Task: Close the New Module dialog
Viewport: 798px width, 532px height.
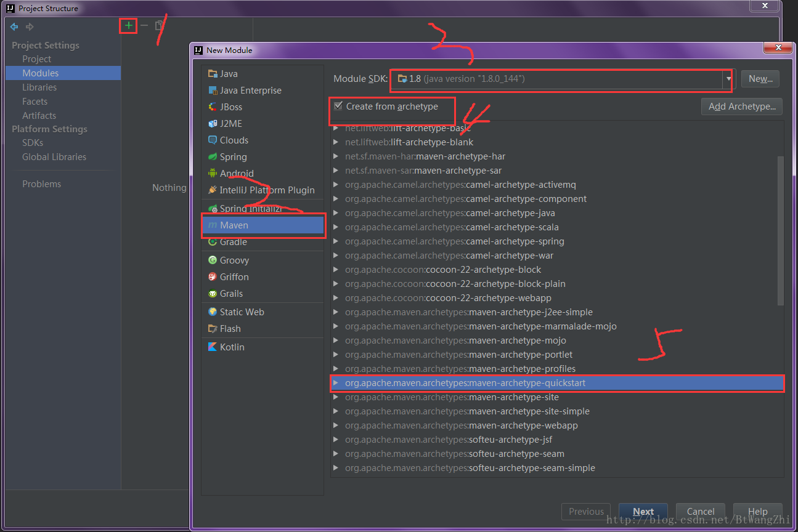Action: tap(778, 47)
